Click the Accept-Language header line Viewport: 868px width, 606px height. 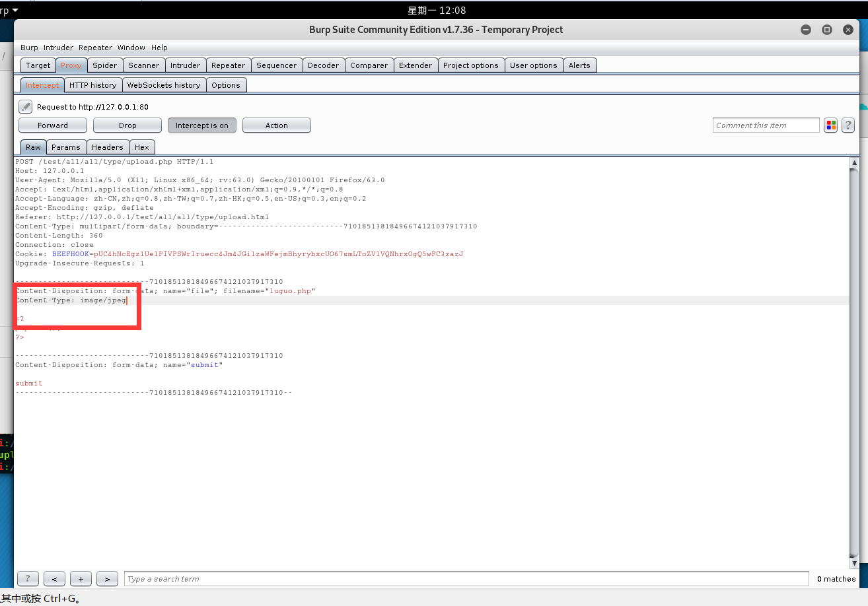point(191,199)
